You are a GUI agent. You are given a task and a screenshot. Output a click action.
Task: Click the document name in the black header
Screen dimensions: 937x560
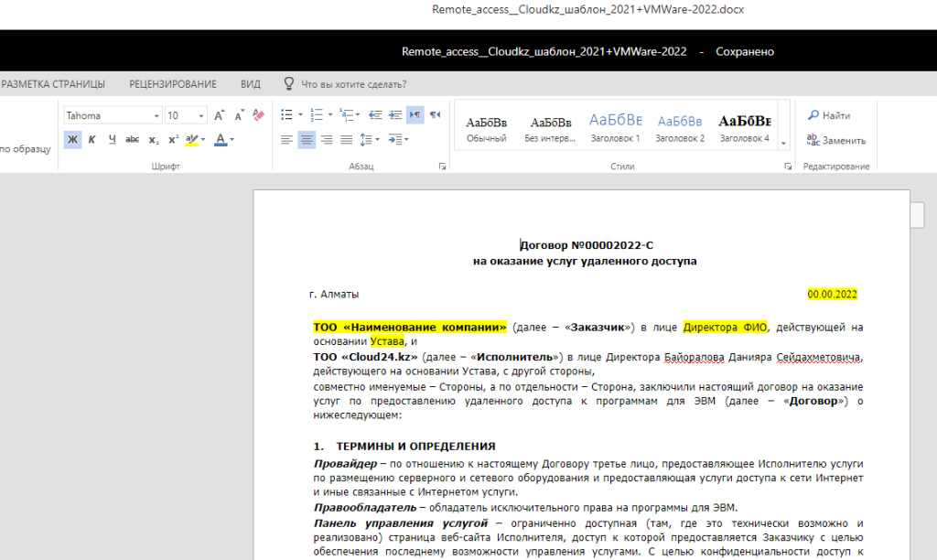(544, 51)
